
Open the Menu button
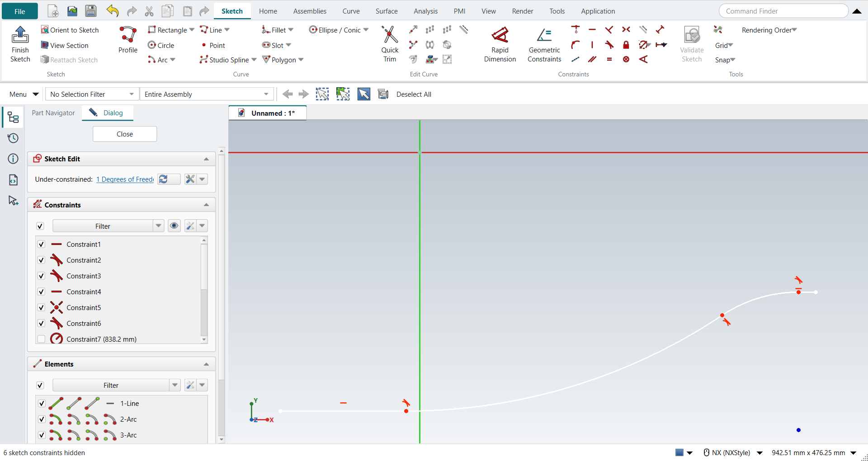24,94
